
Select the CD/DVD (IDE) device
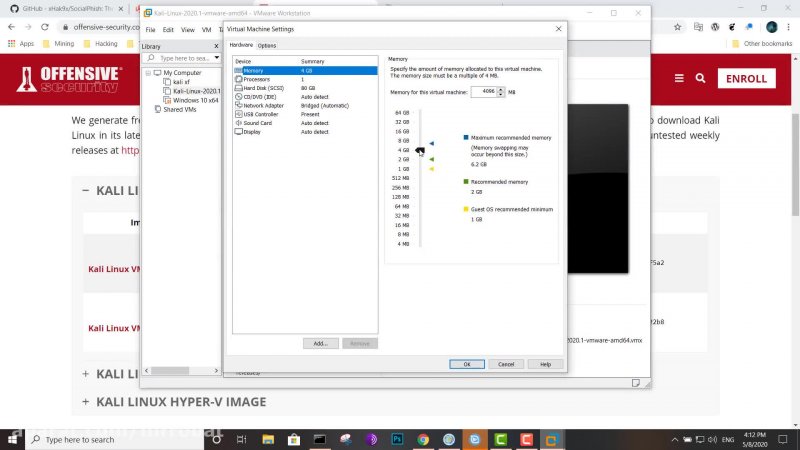pyautogui.click(x=258, y=96)
